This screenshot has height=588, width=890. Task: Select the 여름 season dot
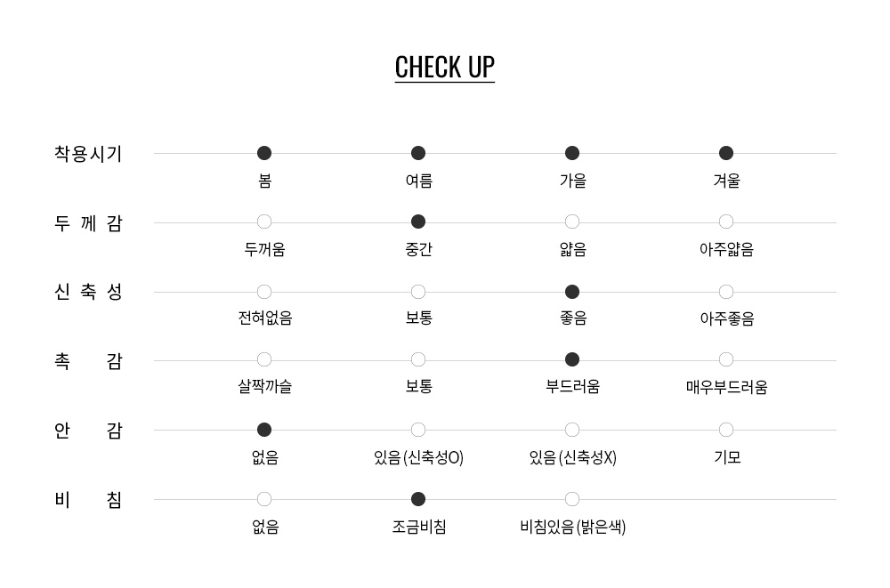pos(418,153)
